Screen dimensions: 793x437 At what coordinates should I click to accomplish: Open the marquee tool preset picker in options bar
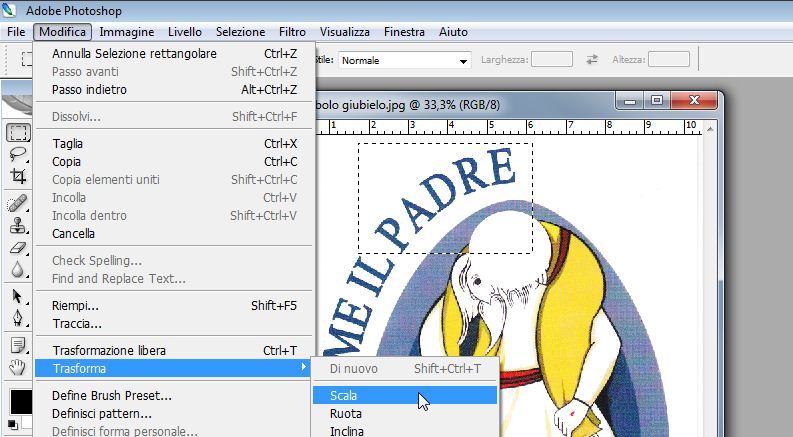point(25,60)
